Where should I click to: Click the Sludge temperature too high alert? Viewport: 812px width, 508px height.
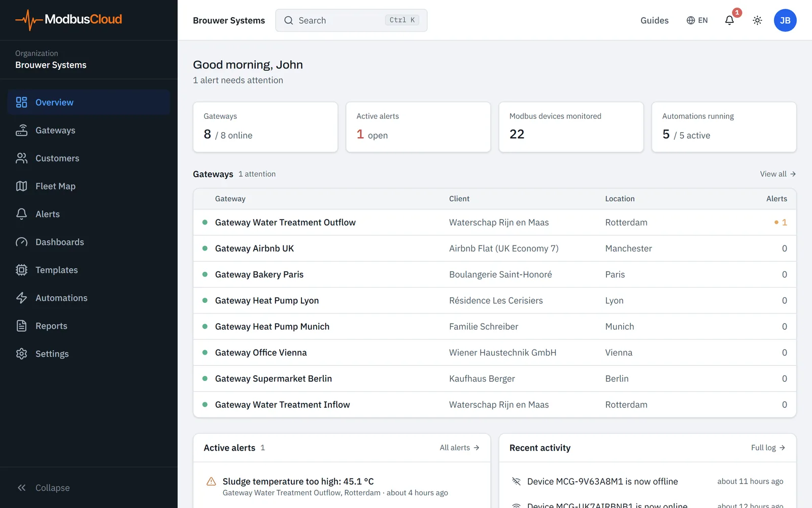(342, 486)
